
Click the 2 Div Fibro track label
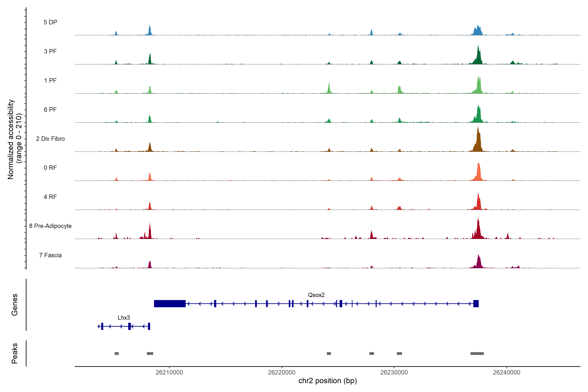(x=50, y=139)
